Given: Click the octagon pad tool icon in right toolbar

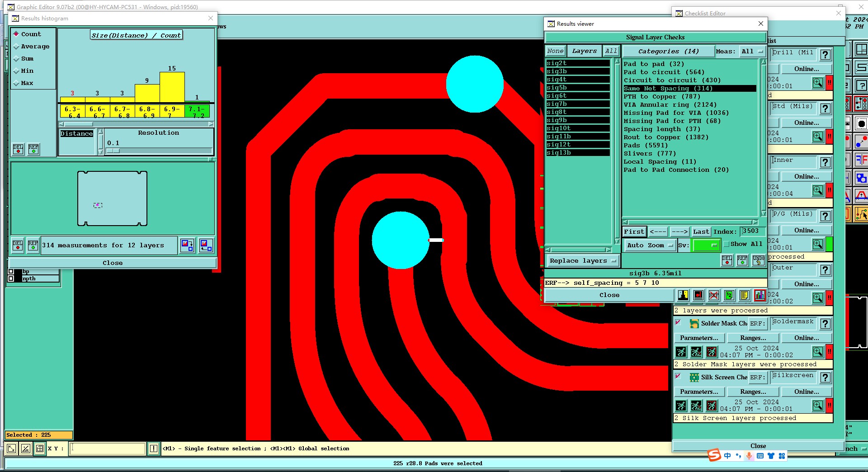Looking at the screenshot, I should click(x=861, y=123).
